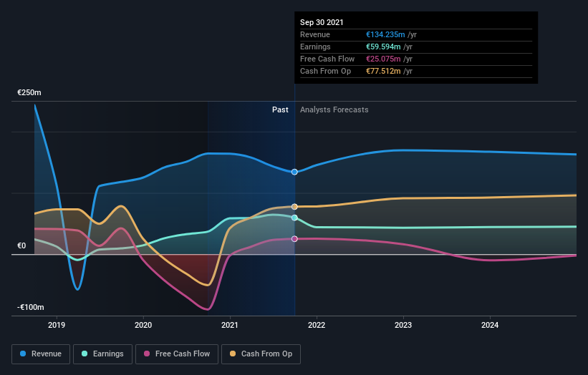The image size is (588, 375).
Task: Click the €0 y-axis label
Action: [x=21, y=245]
